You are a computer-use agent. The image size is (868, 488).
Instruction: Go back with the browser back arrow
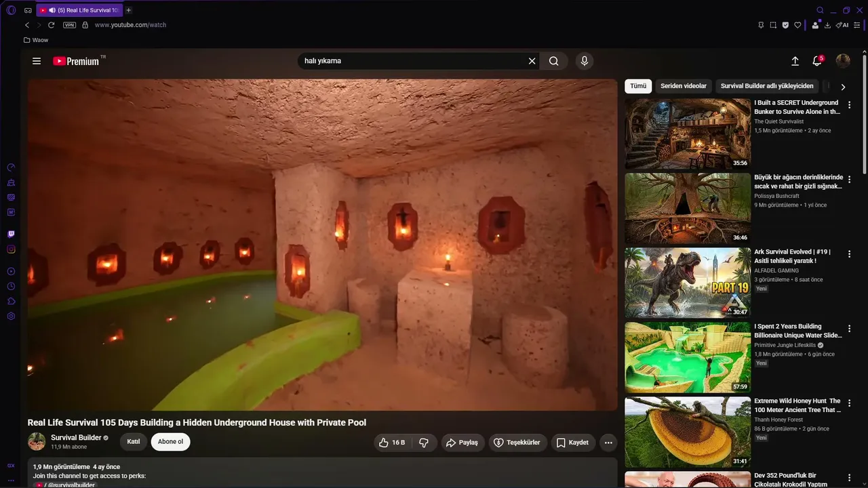(27, 25)
